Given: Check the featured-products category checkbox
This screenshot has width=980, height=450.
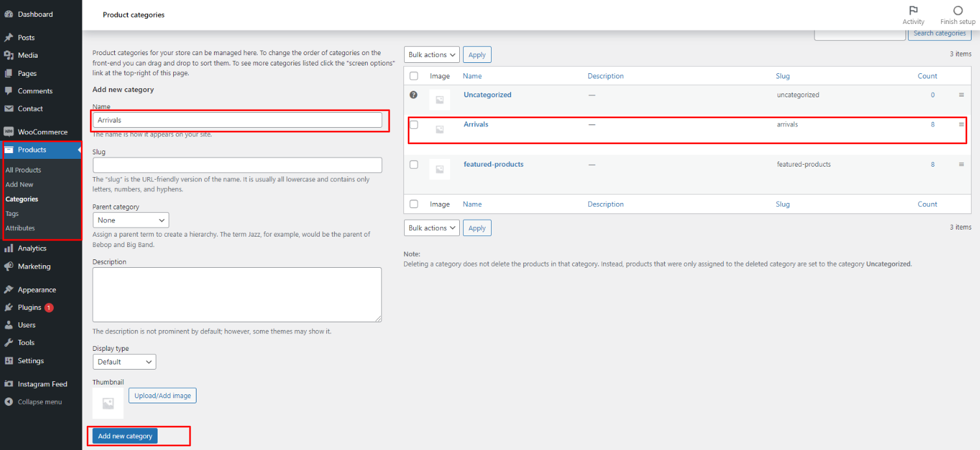Looking at the screenshot, I should [414, 165].
